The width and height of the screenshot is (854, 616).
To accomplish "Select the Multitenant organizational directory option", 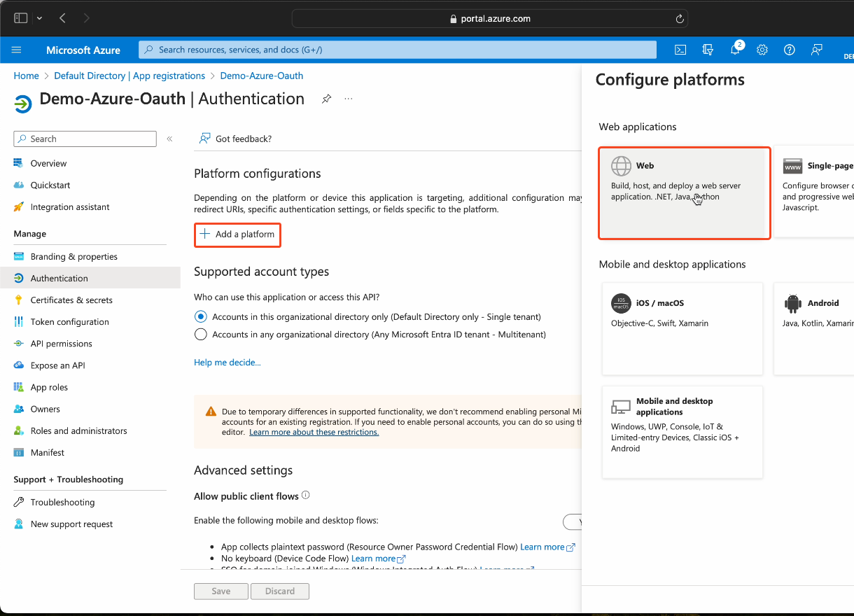I will 201,335.
